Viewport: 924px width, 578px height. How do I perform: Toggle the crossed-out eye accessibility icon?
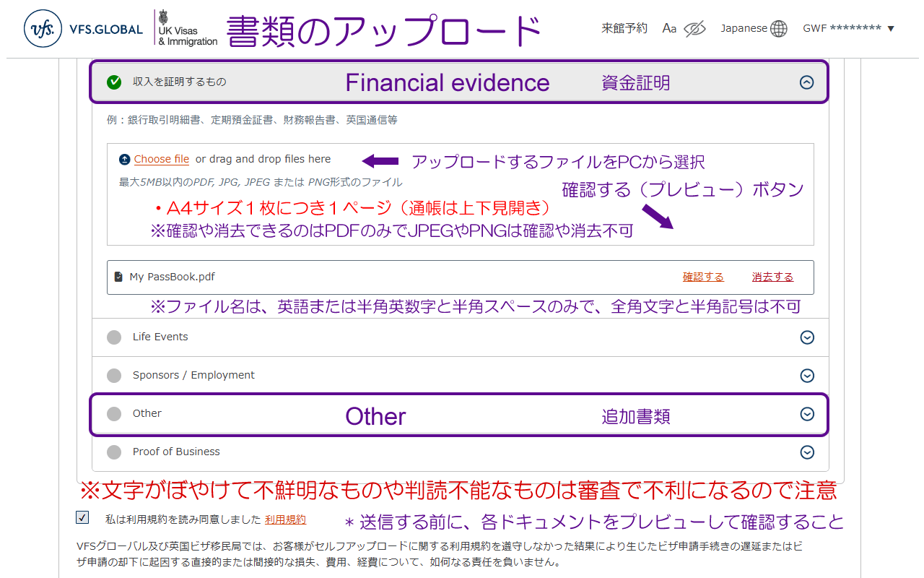click(x=694, y=29)
